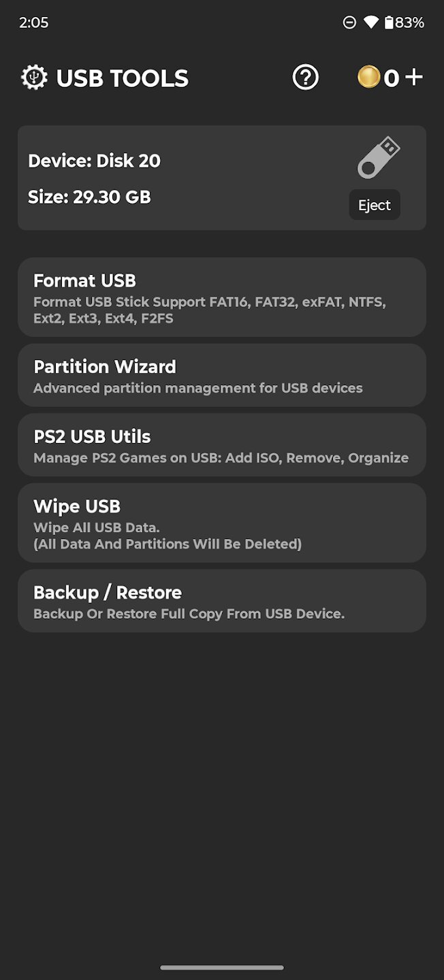The height and width of the screenshot is (980, 444).
Task: Select the Wipe USB option
Action: click(222, 523)
